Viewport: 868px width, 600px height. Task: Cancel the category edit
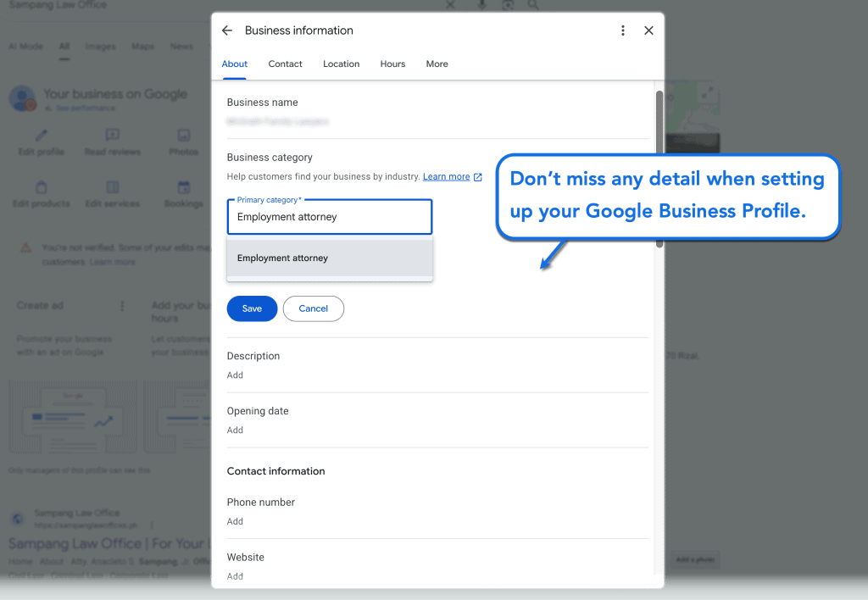314,308
